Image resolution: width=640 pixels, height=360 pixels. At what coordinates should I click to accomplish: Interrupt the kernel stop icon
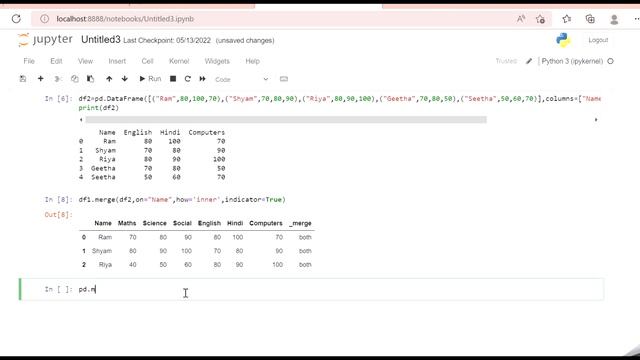pos(173,79)
